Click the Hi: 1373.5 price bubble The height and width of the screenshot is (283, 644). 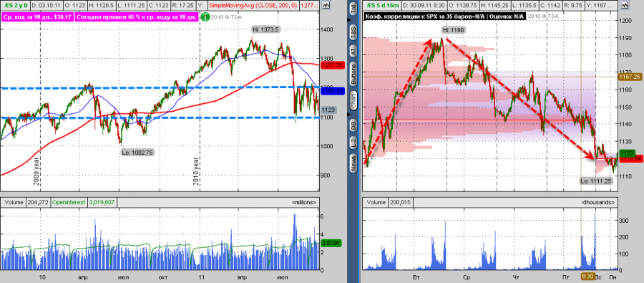click(x=265, y=29)
